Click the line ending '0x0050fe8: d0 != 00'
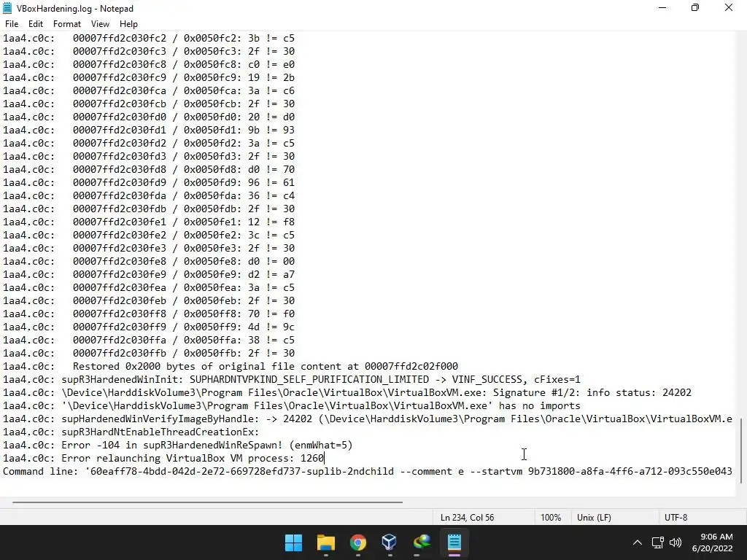The height and width of the screenshot is (560, 747). point(149,262)
